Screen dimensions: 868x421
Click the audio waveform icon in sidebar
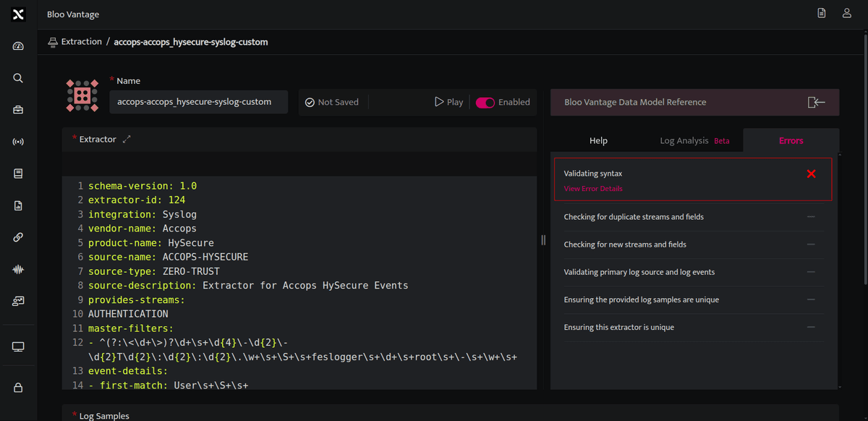(x=19, y=269)
